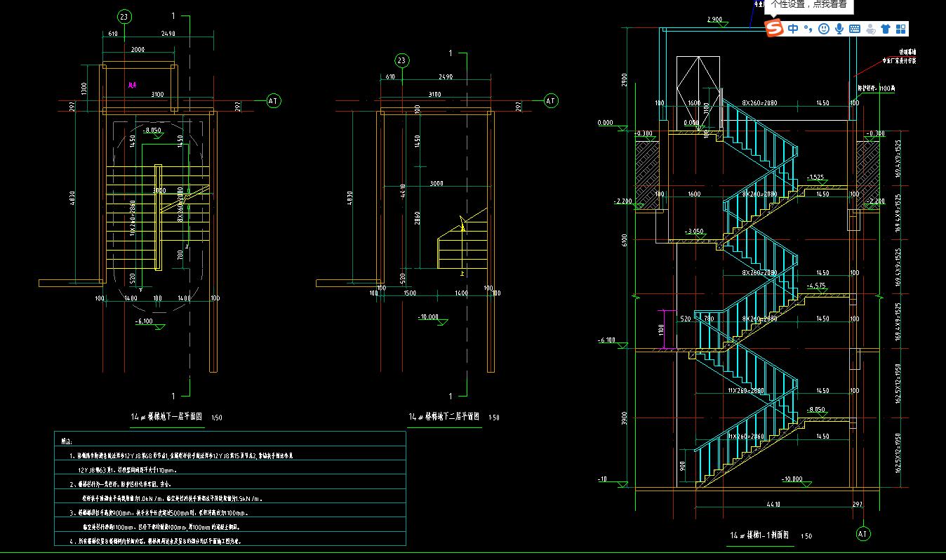
Task: Select the 2000 dimension on the first plan
Action: (x=138, y=51)
